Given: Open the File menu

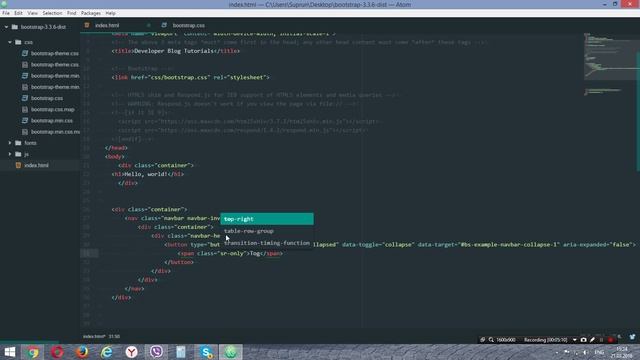Looking at the screenshot, I should [6, 13].
